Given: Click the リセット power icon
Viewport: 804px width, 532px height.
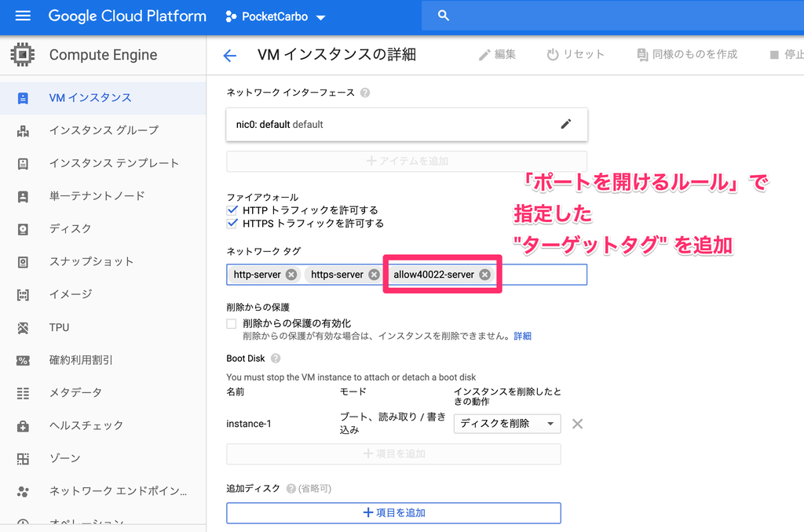Looking at the screenshot, I should tap(552, 54).
